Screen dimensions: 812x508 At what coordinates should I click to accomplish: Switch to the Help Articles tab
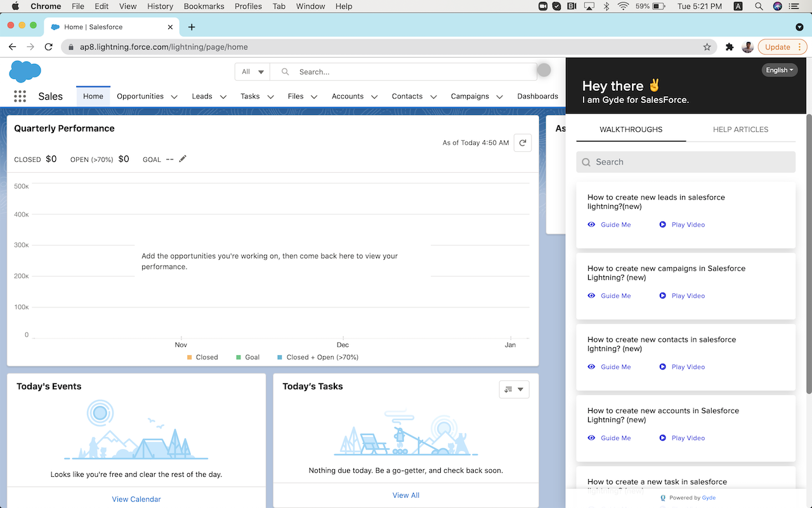click(740, 130)
